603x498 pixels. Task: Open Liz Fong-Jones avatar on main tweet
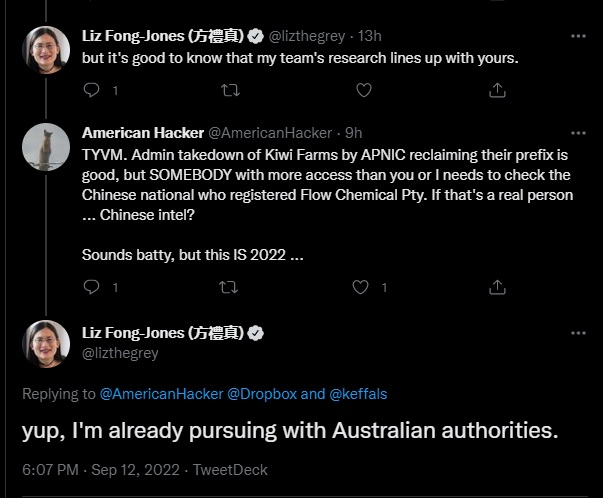(x=45, y=344)
